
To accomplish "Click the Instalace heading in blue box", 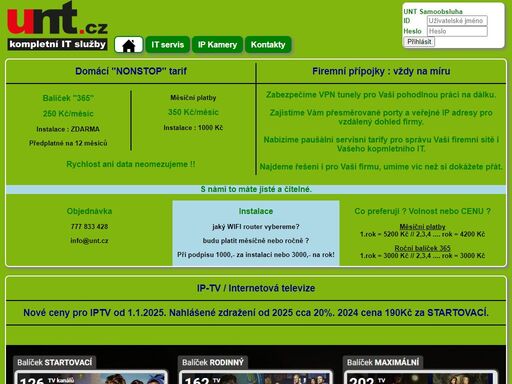I will point(256,211).
